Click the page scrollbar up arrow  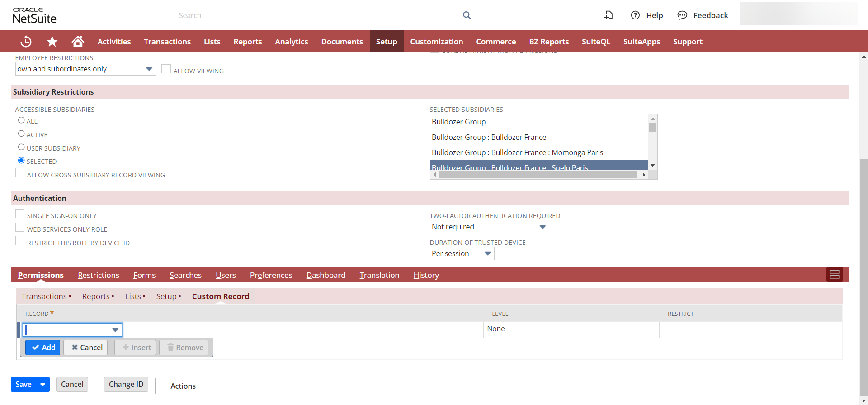tap(864, 57)
